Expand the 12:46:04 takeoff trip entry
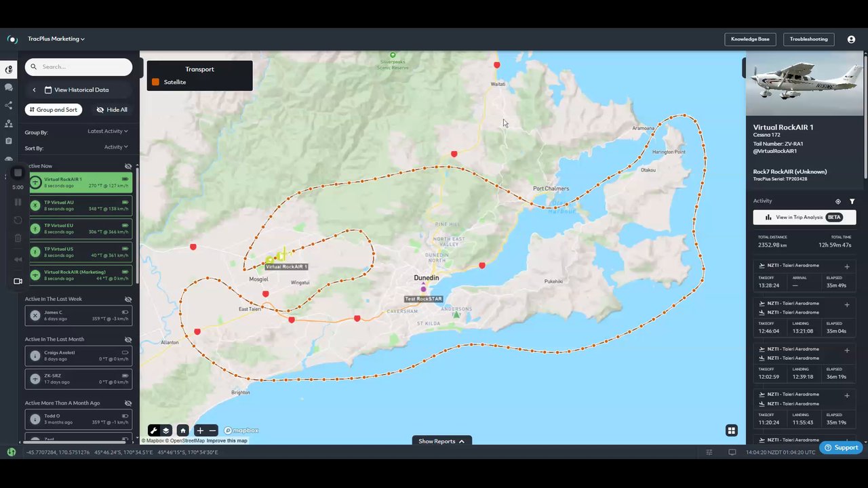The height and width of the screenshot is (488, 868). tap(847, 305)
